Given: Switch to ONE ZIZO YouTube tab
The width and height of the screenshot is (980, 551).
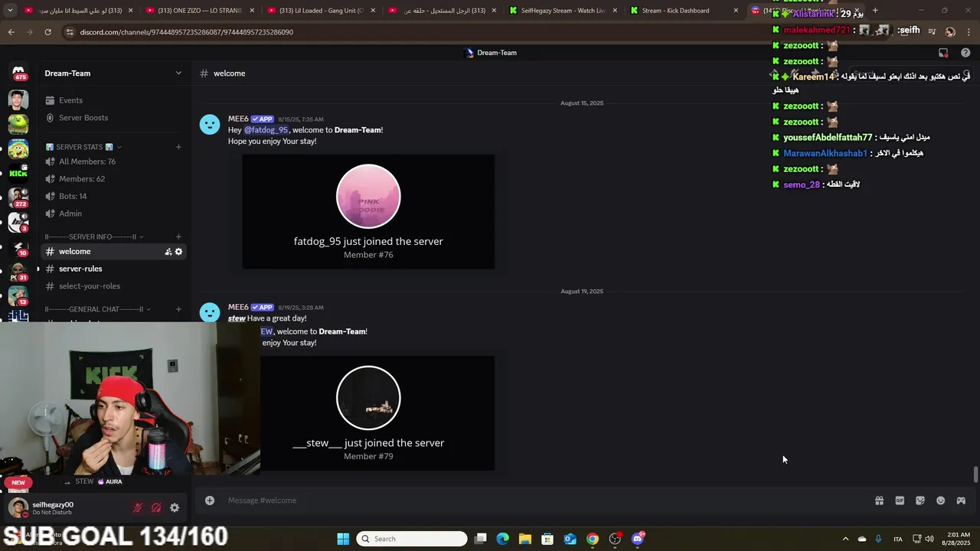Looking at the screenshot, I should (x=199, y=11).
